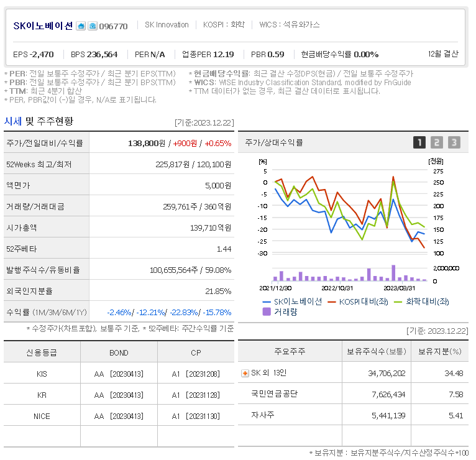Screen dimensions: 476x460
Task: Click the 2023/03/31 chart date label
Action: pos(399,288)
